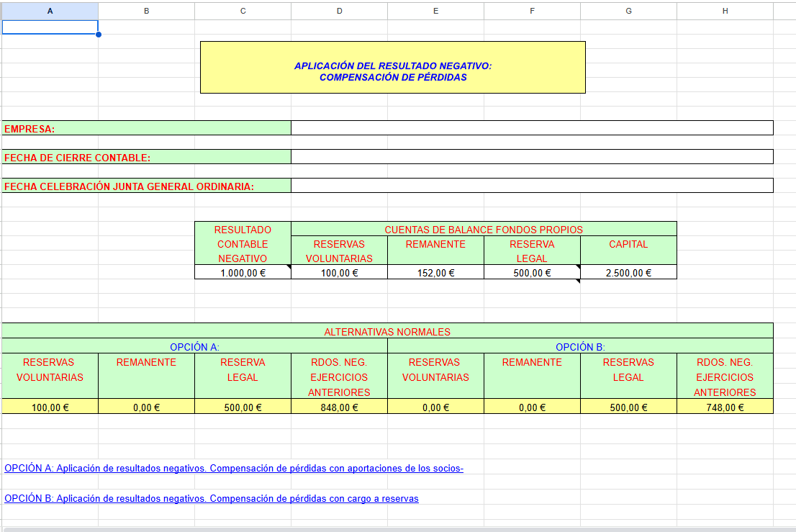Viewport: 796px width, 532px height.
Task: Select the 2.500,00 € capital cell
Action: coord(628,273)
